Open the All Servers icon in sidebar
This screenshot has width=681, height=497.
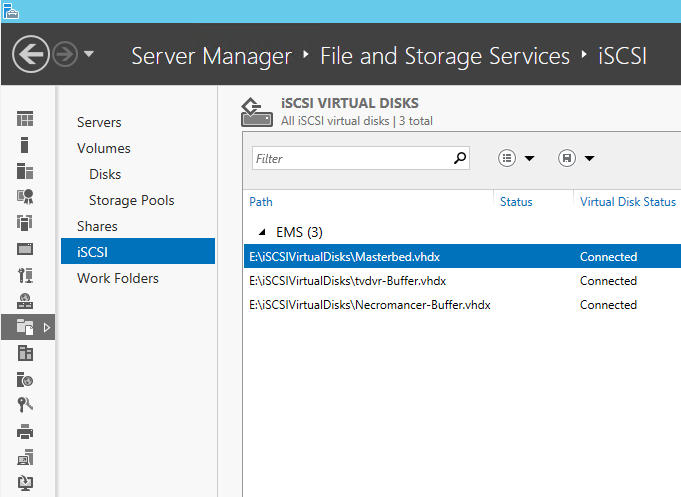pyautogui.click(x=25, y=171)
